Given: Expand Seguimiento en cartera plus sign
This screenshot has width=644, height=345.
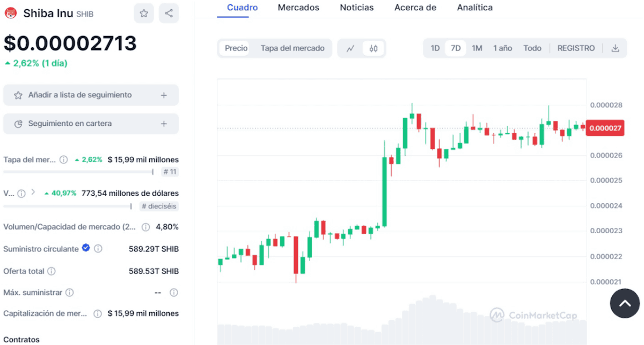Looking at the screenshot, I should [x=164, y=124].
